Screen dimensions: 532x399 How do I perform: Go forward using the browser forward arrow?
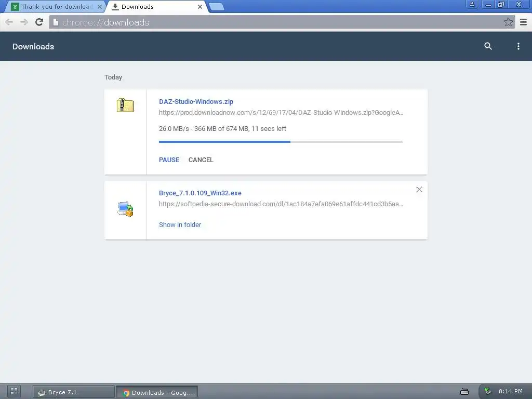tap(24, 22)
